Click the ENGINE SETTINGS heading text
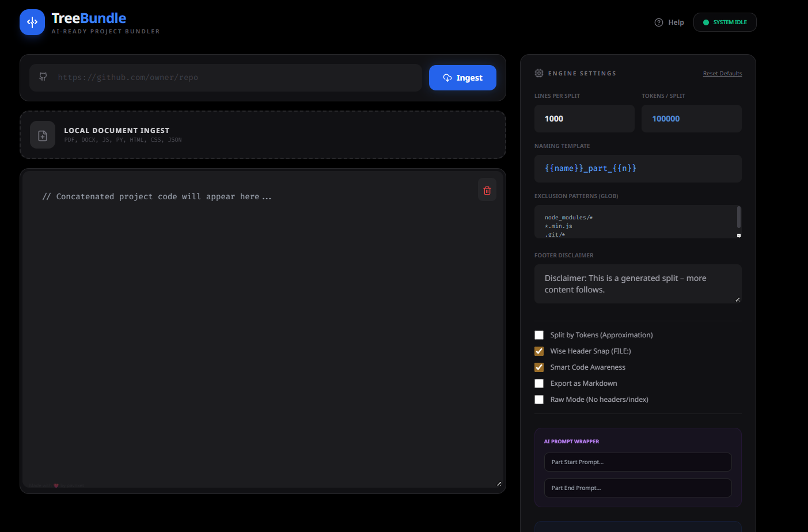The height and width of the screenshot is (532, 808). pos(582,74)
